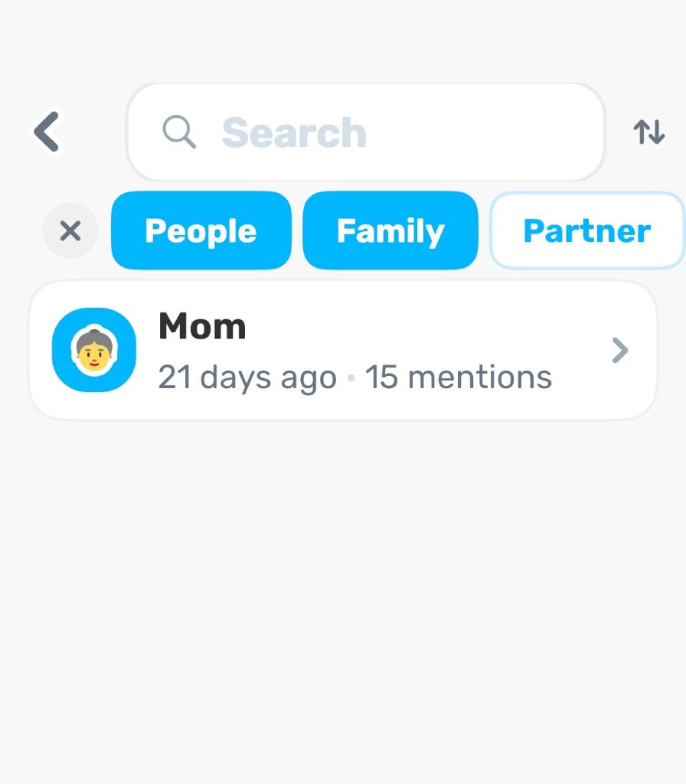This screenshot has height=784, width=686.
Task: Toggle off the Family filter chip
Action: (x=390, y=230)
